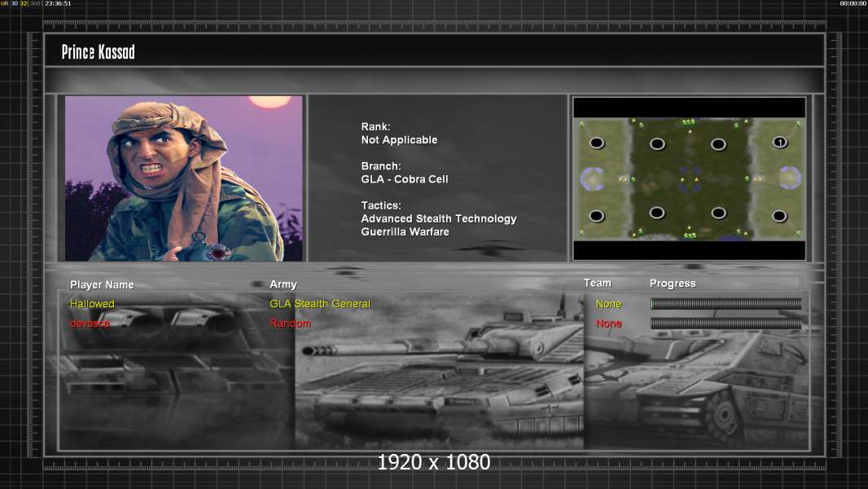Click the red player's loading progress bar

coord(726,324)
